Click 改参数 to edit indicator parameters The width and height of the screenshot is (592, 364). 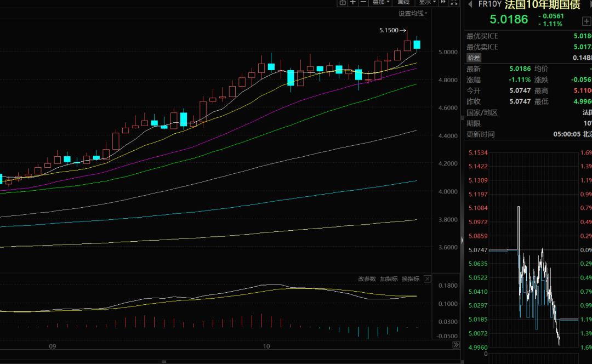(x=367, y=279)
